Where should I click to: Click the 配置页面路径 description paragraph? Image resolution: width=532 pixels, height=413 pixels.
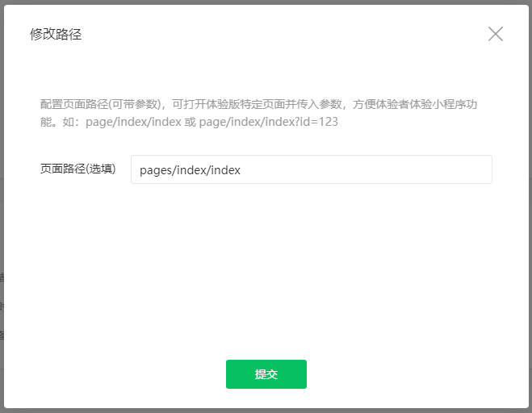[x=258, y=113]
